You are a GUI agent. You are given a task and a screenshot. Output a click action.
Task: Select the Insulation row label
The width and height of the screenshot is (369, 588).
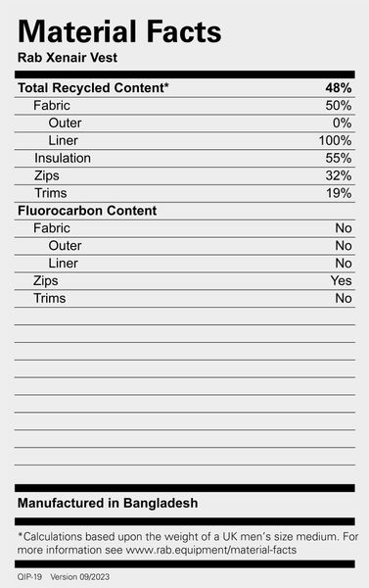[x=63, y=158]
